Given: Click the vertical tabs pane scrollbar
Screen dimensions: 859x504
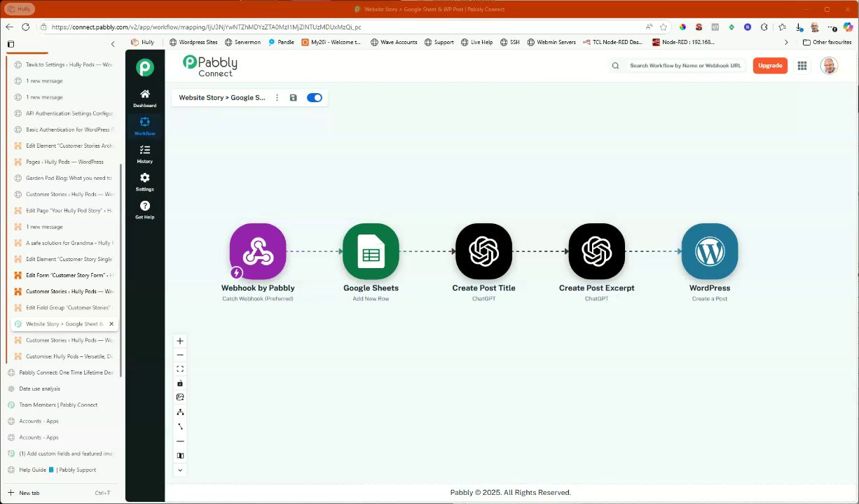Looking at the screenshot, I should pos(122,269).
